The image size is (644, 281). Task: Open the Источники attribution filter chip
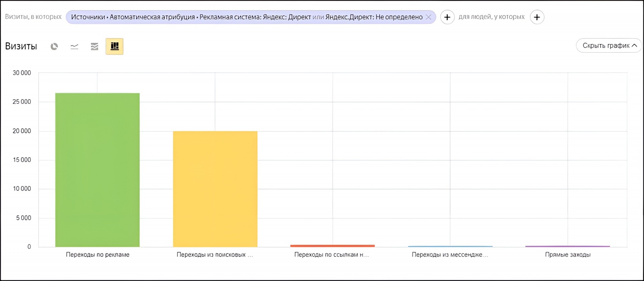[x=247, y=17]
